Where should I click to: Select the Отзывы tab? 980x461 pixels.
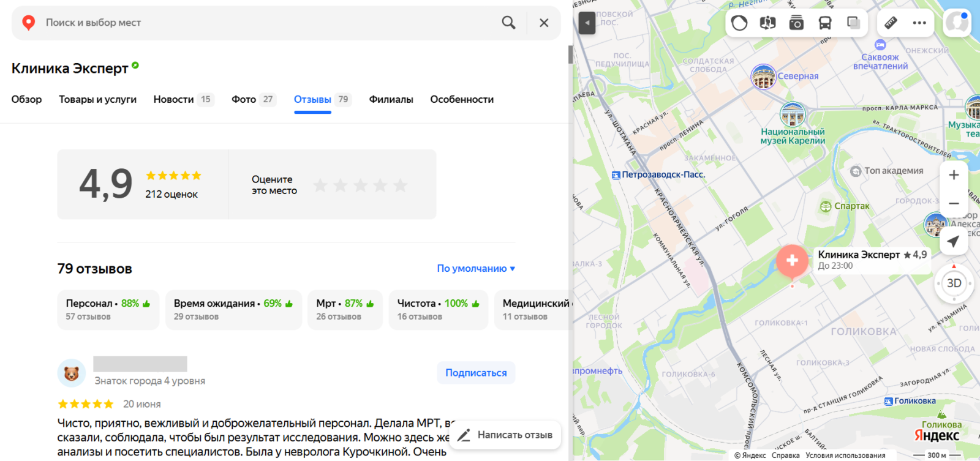click(x=322, y=99)
